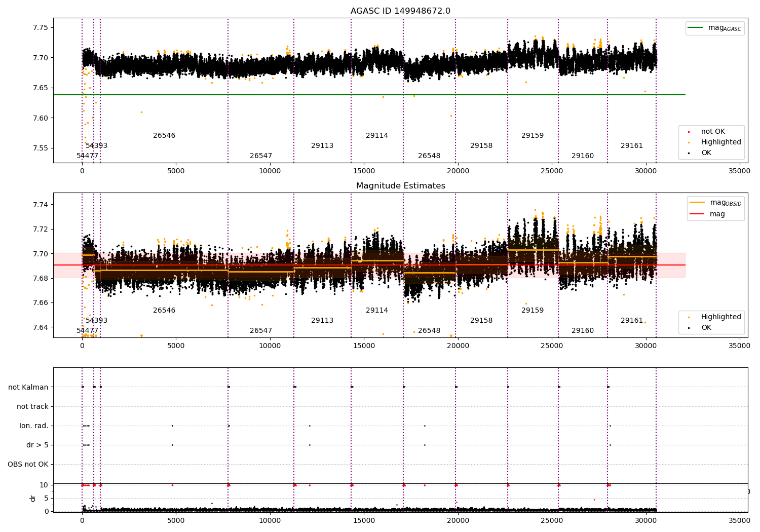
Task: Click x-tick 35000 on the top plot
Action: click(x=739, y=171)
